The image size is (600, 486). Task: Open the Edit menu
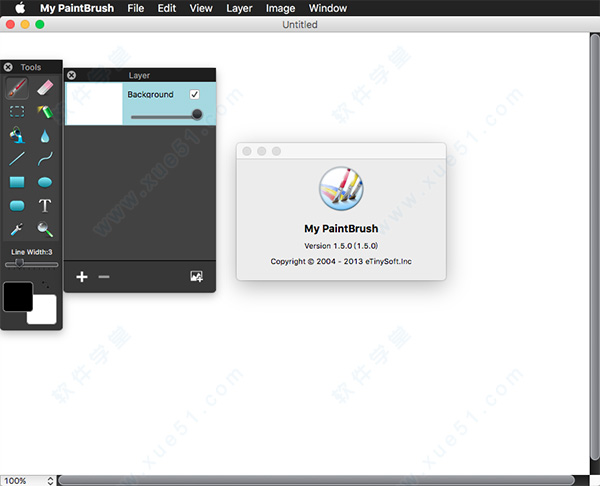(167, 8)
